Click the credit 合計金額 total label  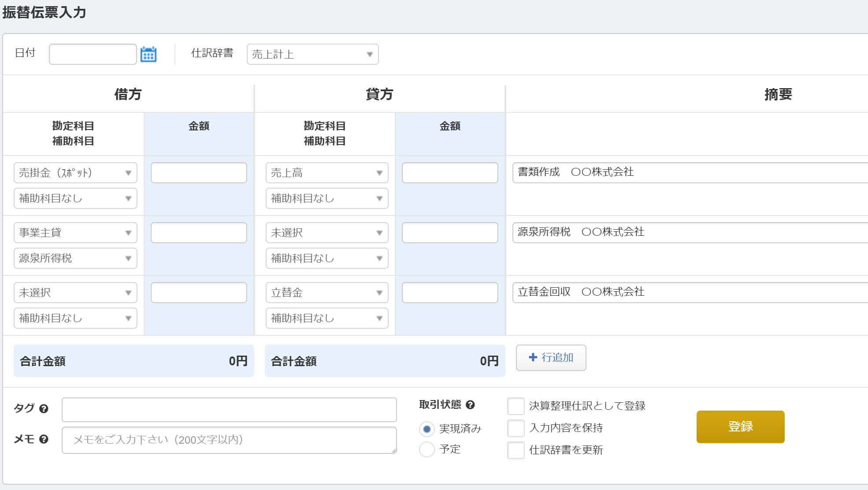(294, 361)
